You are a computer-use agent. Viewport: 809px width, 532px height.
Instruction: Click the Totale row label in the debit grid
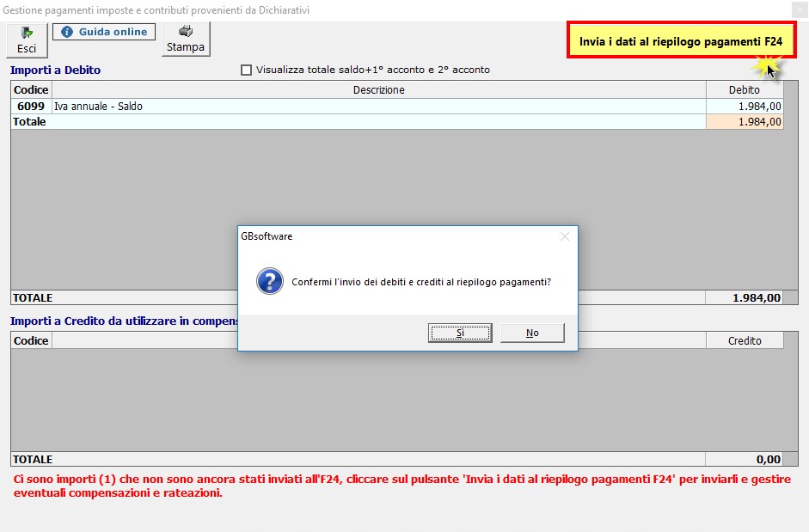tap(29, 122)
